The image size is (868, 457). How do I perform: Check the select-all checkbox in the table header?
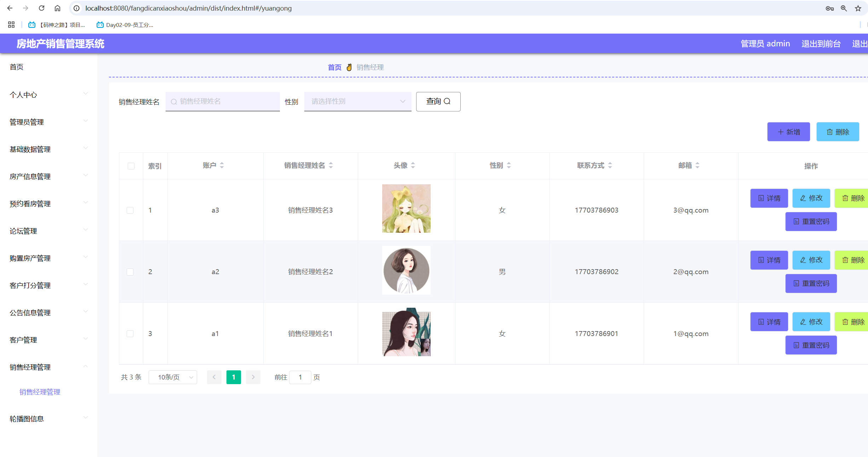point(131,166)
